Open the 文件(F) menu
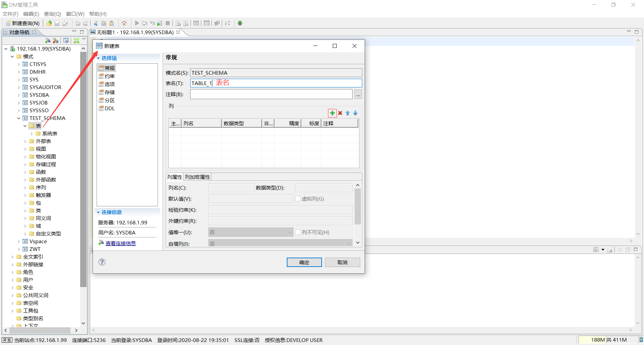 10,14
